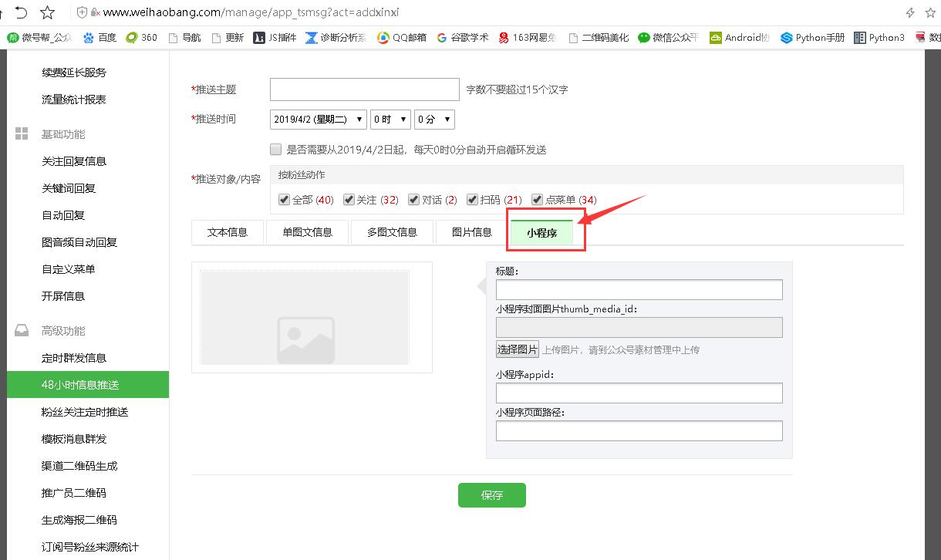Viewport: 941px width, 560px height.
Task: Switch to the 文本信息 tab
Action: click(228, 232)
